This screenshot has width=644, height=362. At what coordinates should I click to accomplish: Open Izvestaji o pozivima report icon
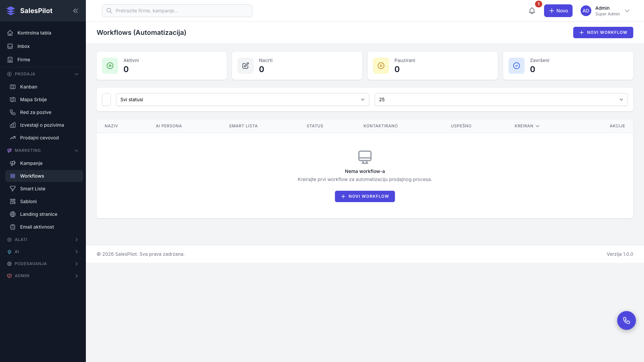(12, 125)
